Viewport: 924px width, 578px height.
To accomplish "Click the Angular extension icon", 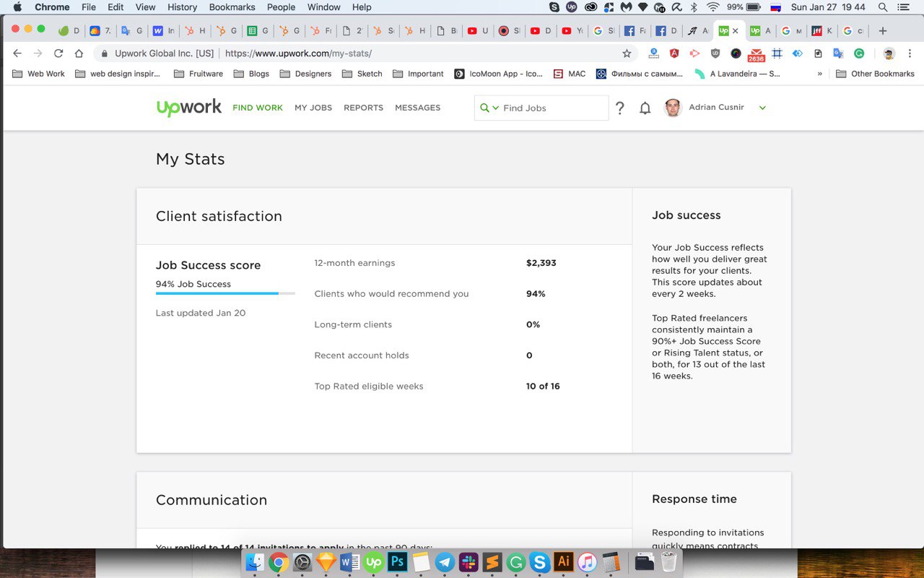I will 674,53.
